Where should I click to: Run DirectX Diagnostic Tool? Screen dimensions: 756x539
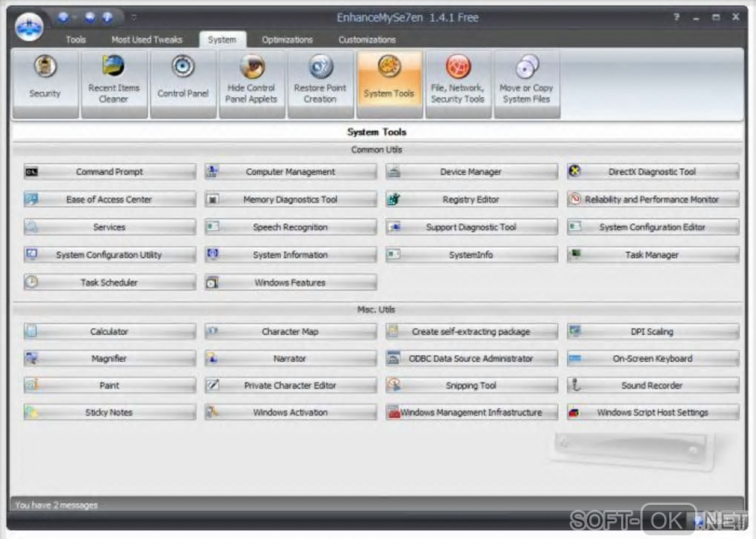tap(652, 171)
